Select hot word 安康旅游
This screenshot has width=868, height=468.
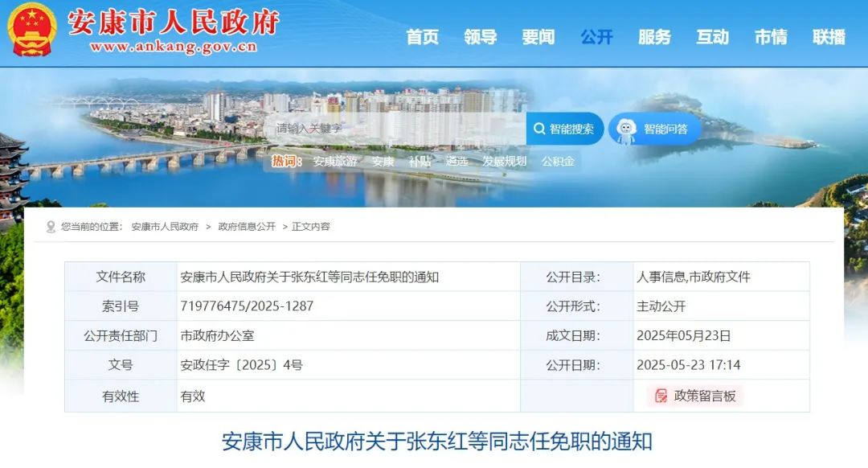tap(335, 161)
